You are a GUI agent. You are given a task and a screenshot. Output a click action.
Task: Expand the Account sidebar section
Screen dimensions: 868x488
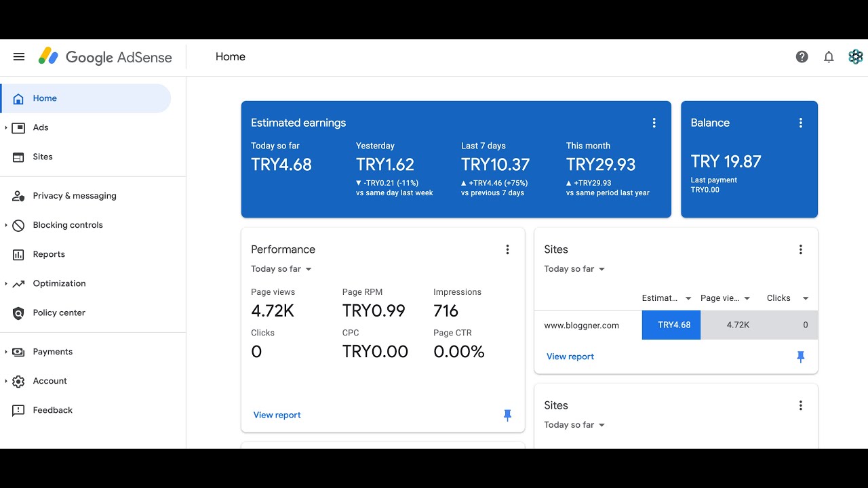pyautogui.click(x=6, y=381)
